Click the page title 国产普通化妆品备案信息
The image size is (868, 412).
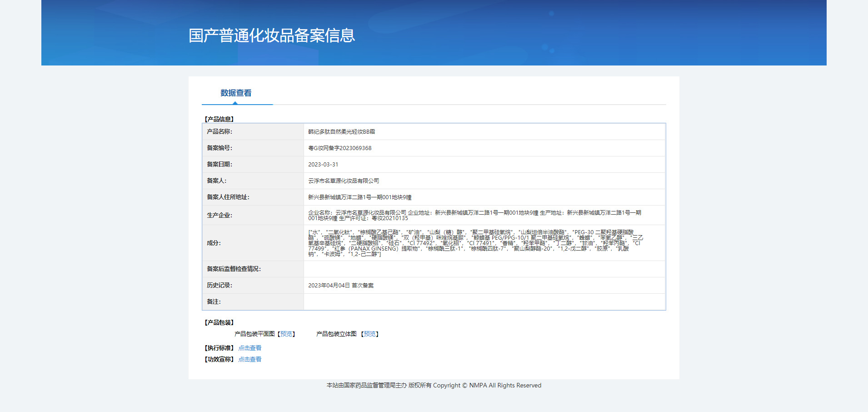[271, 35]
